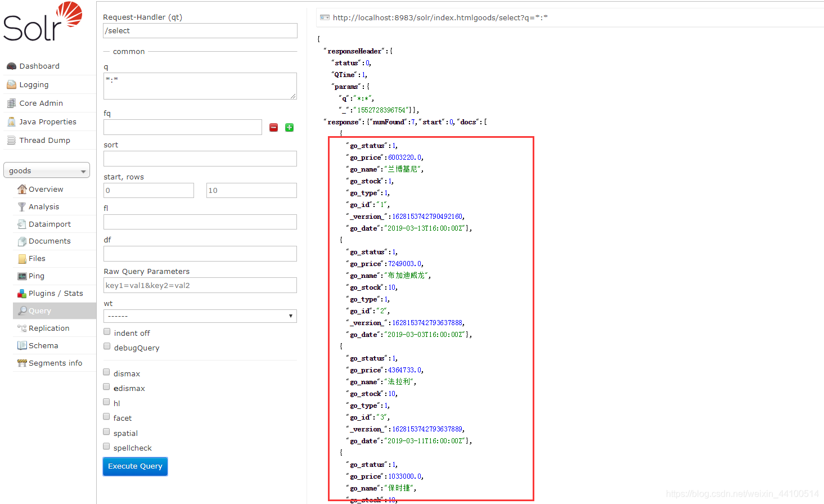Click the Query magnifier icon
Screen dimensions: 824x504
(22, 311)
